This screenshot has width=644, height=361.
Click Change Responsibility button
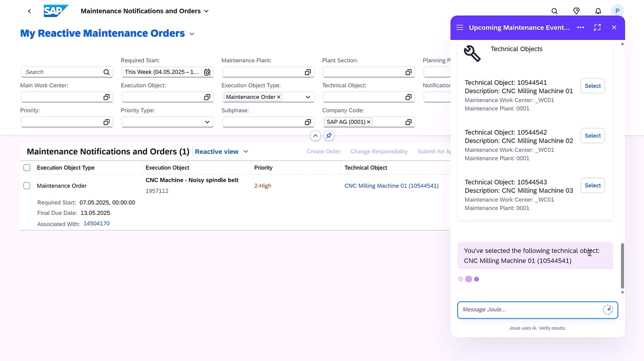[379, 152]
